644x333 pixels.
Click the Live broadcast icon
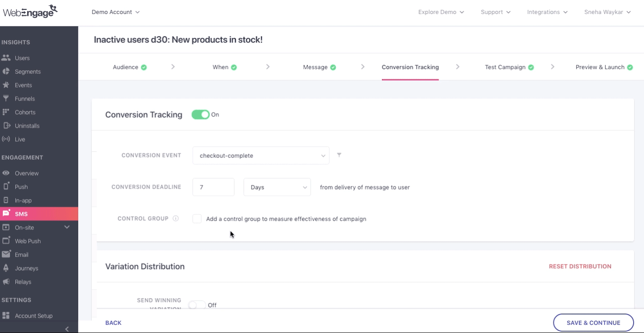(x=6, y=139)
